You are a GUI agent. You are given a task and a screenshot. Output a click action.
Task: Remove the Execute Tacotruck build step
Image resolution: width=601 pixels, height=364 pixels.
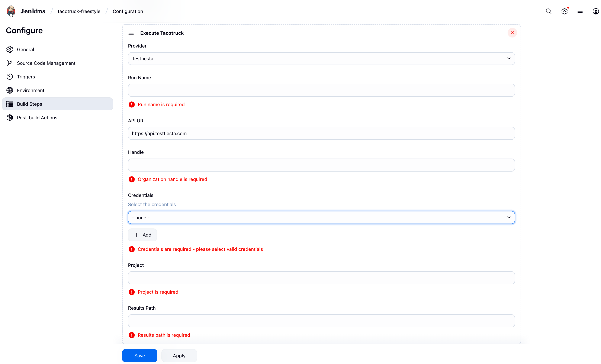click(512, 33)
